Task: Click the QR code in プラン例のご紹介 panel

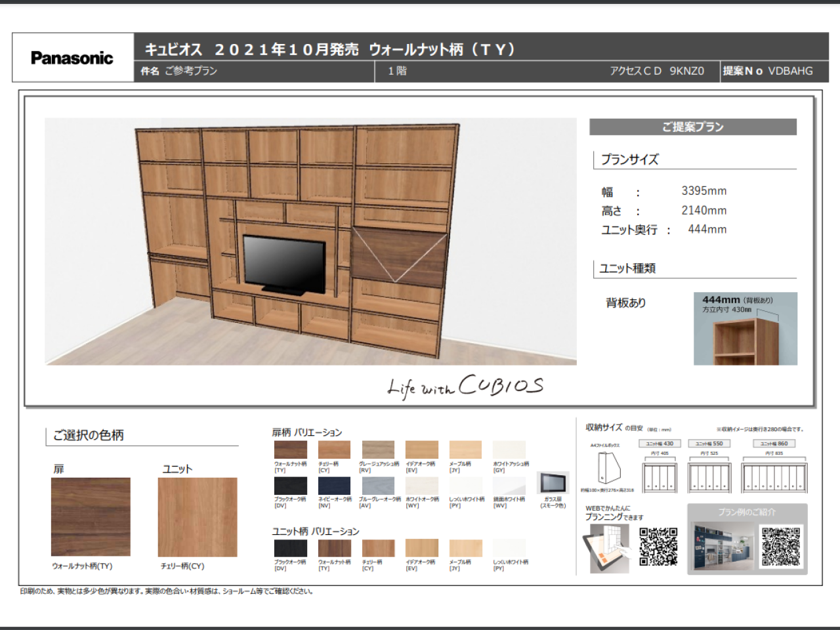Action: [781, 547]
